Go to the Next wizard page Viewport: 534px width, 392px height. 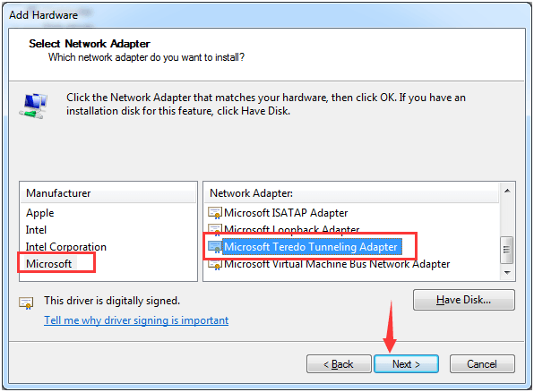[x=406, y=364]
